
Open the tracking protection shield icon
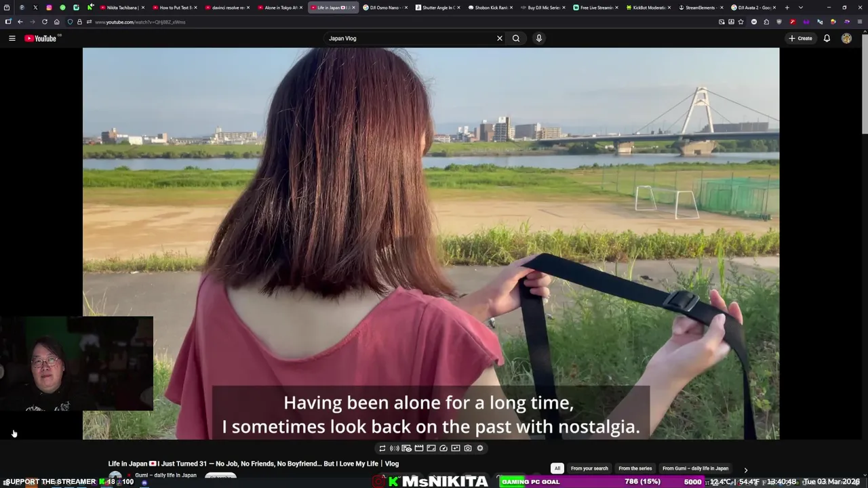[x=70, y=22]
